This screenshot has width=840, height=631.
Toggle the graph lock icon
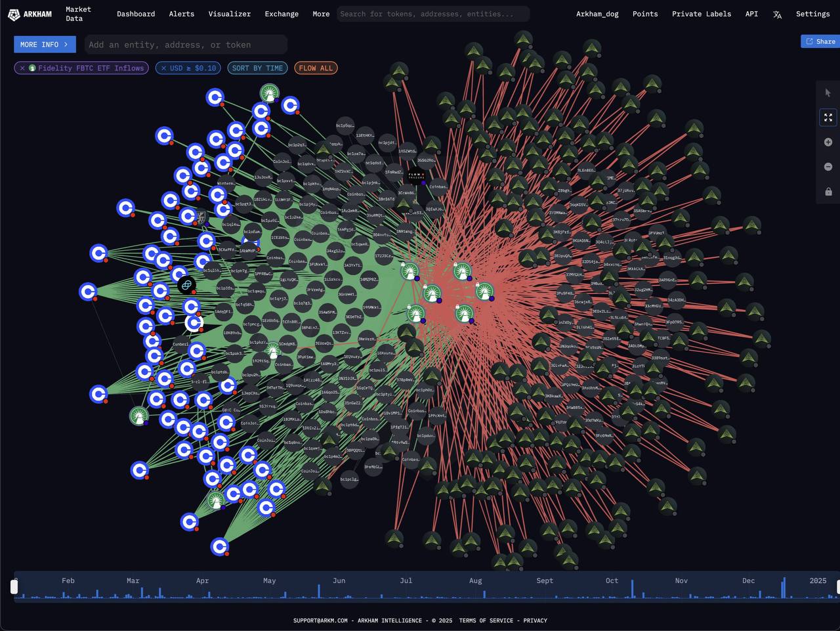(x=828, y=192)
